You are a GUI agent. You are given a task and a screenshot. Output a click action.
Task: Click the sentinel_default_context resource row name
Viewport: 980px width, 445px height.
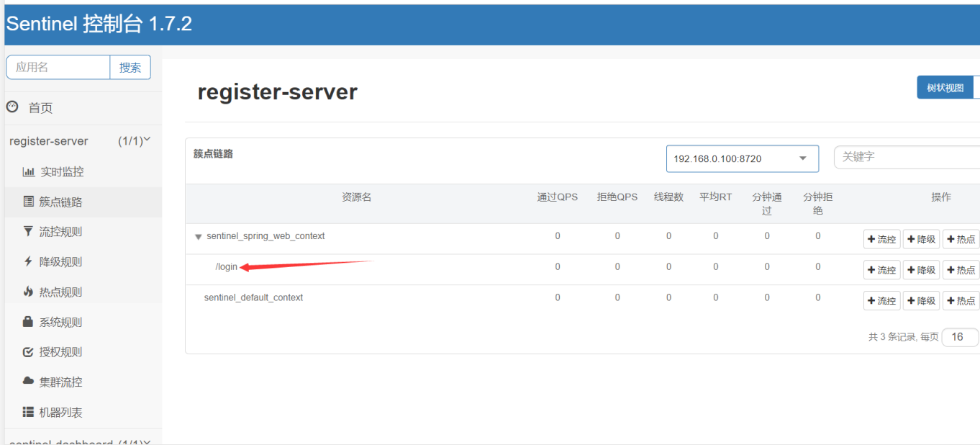[253, 297]
